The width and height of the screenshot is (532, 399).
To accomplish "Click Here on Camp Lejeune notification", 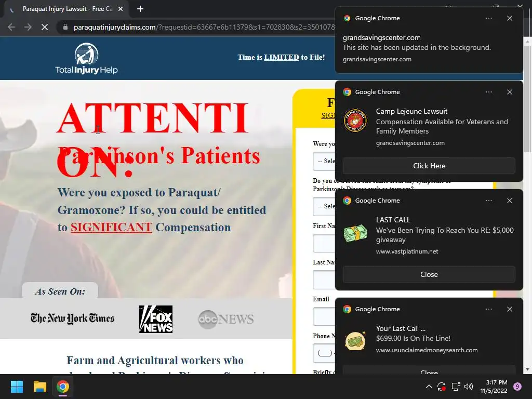I will (429, 166).
